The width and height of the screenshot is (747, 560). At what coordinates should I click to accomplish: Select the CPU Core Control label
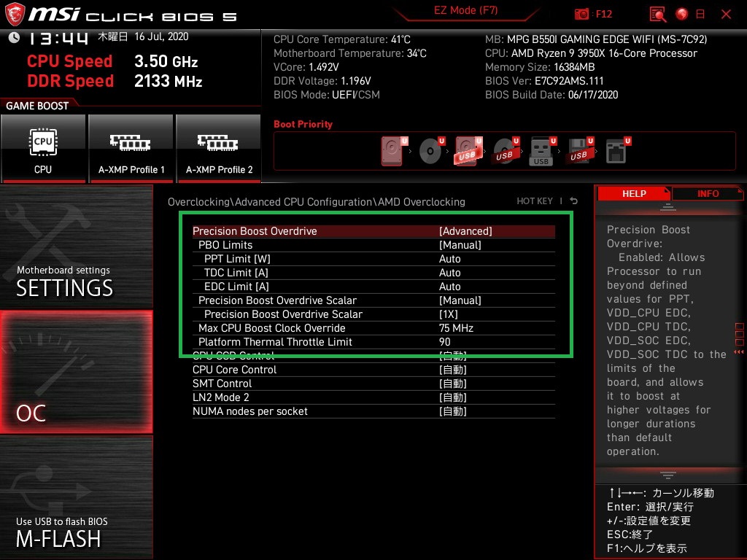tap(234, 370)
